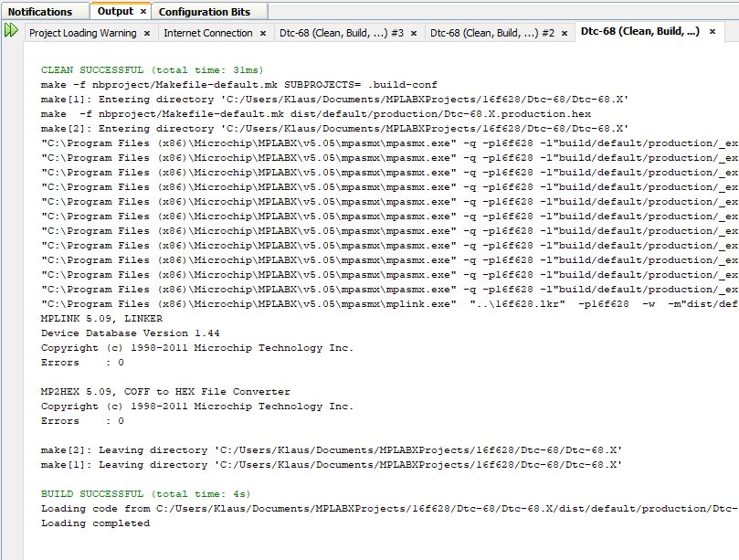This screenshot has width=739, height=560.
Task: Close the Internet Connection tab
Action: 263,33
